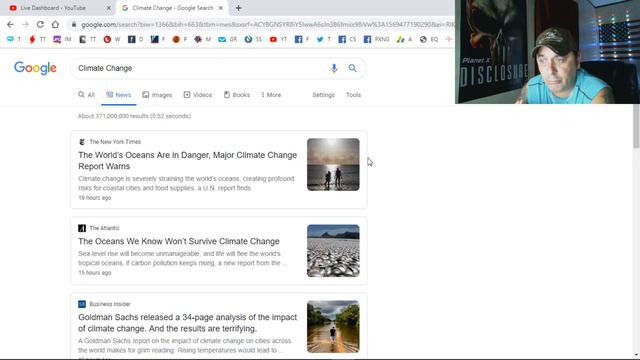This screenshot has width=640, height=360.
Task: Open the Twitter T bookmark
Action: pyautogui.click(x=324, y=39)
